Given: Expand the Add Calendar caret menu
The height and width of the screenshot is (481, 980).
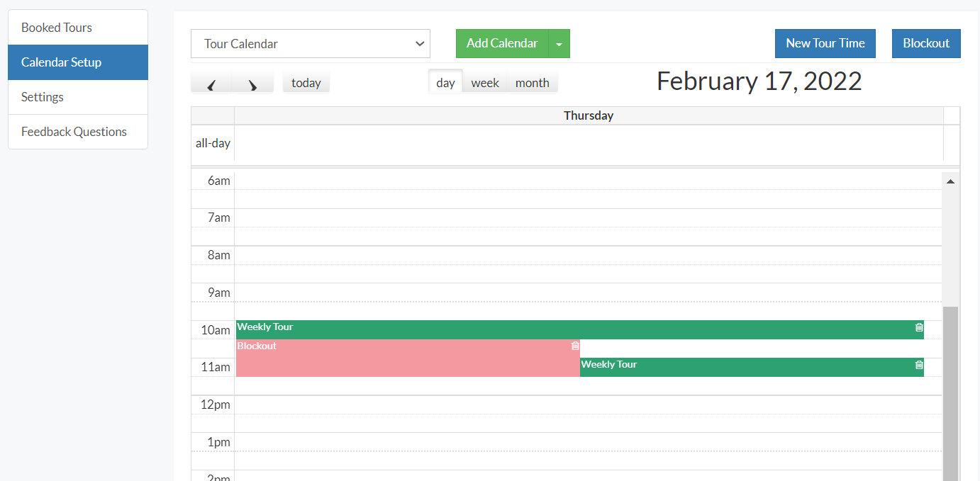Looking at the screenshot, I should (x=559, y=44).
